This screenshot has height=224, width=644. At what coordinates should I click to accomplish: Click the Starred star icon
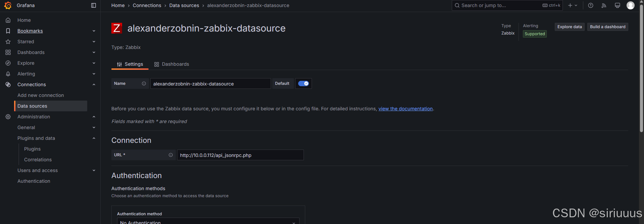[8, 42]
